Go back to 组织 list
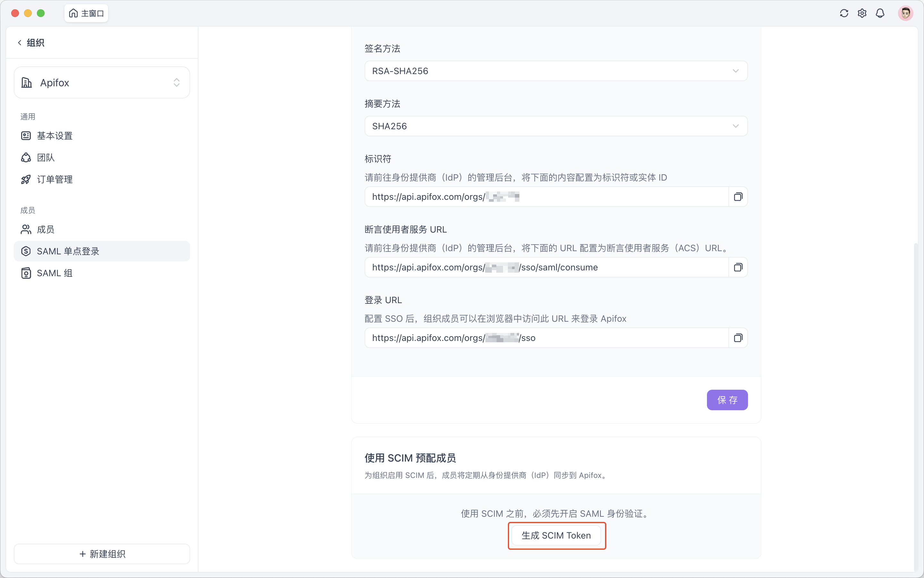The width and height of the screenshot is (924, 578). coord(30,42)
